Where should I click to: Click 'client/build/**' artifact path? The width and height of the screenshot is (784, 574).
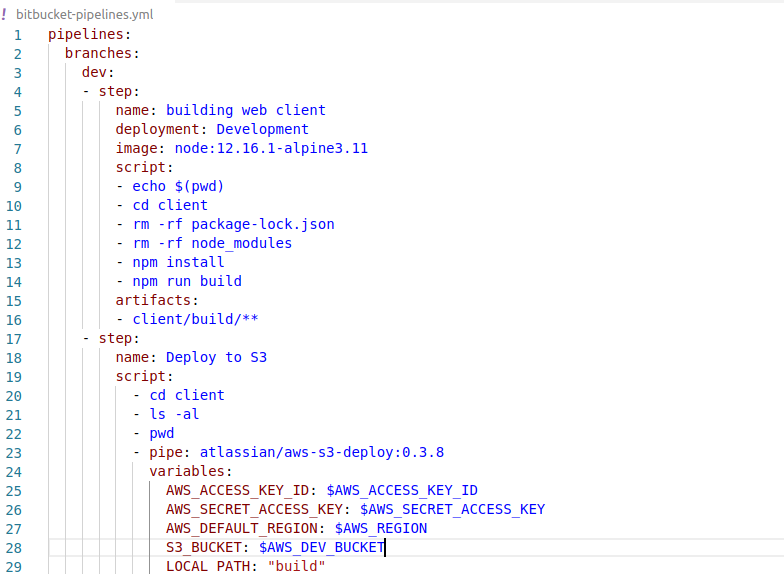(x=195, y=319)
